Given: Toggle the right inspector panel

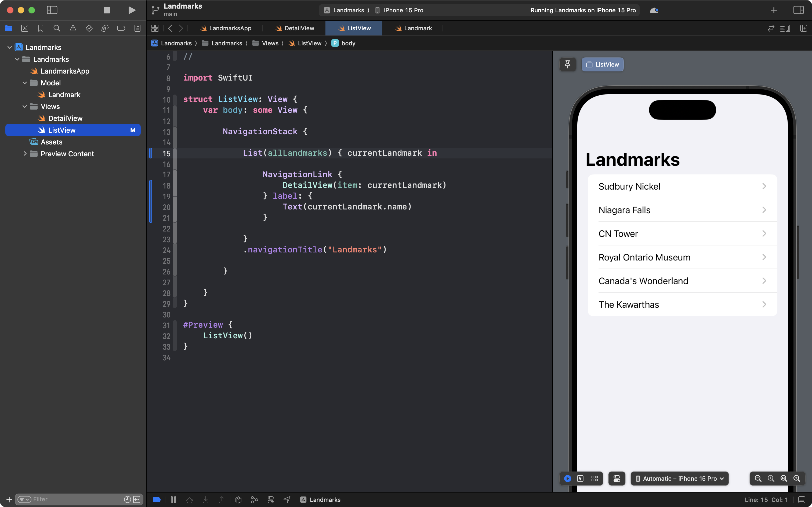Looking at the screenshot, I should [x=799, y=10].
